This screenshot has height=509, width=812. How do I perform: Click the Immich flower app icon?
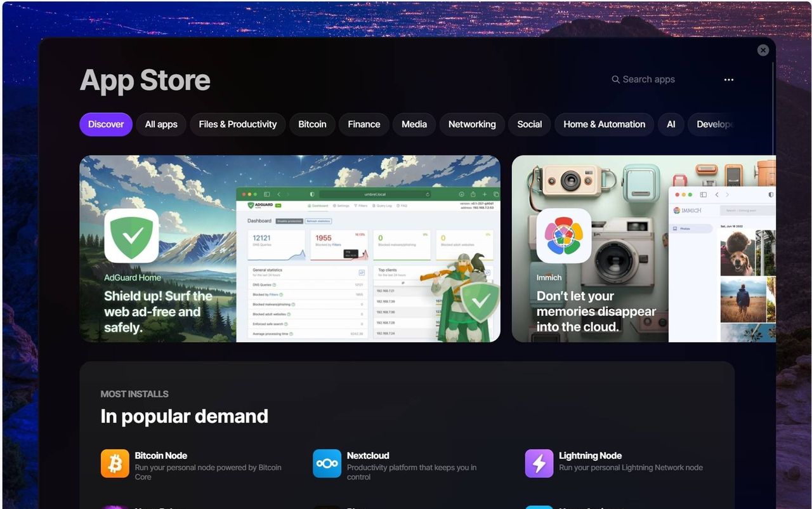coord(564,235)
